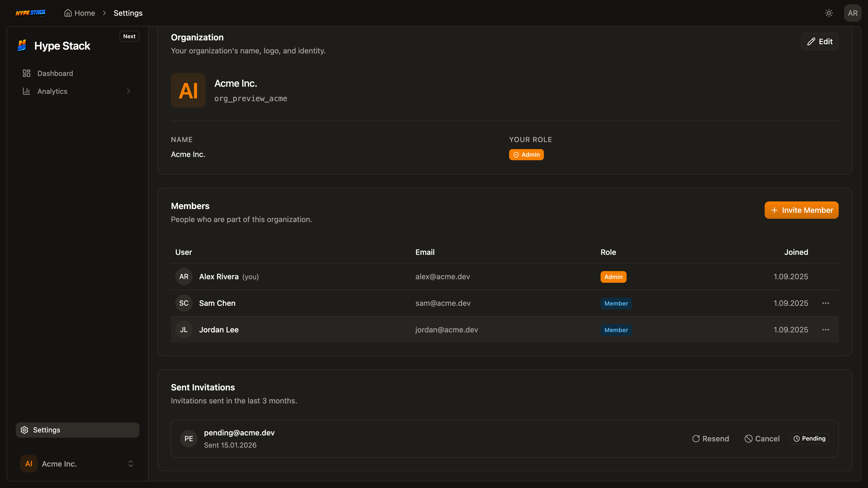Viewport: 868px width, 488px height.
Task: Click the Sent 15.01.2026 date text
Action: point(230,445)
